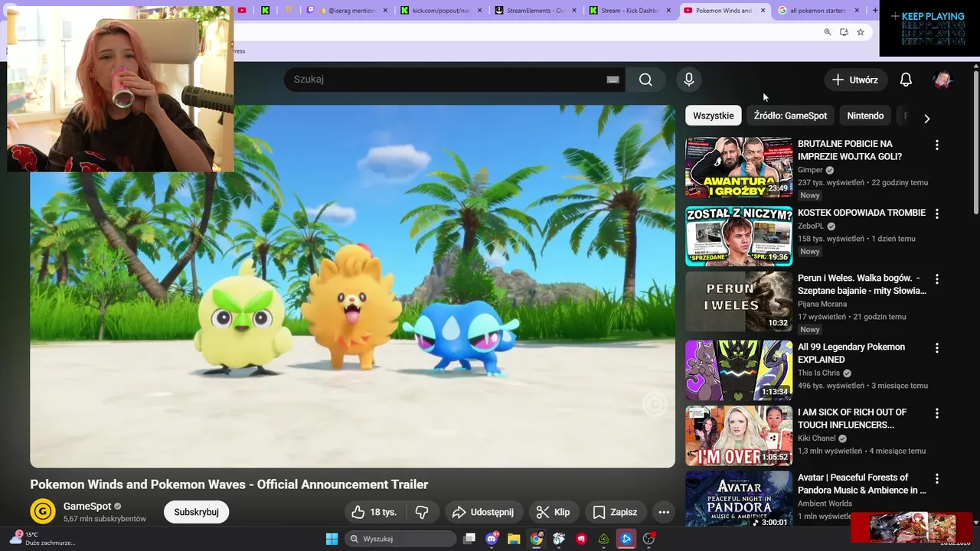Screen dimensions: 980x551
Task: Open the GameSpot channel name link
Action: click(87, 506)
